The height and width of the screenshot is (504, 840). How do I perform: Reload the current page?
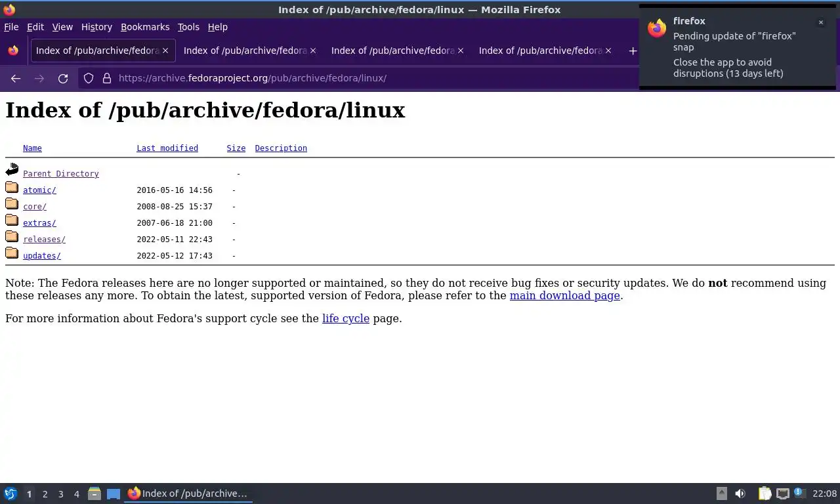(63, 78)
